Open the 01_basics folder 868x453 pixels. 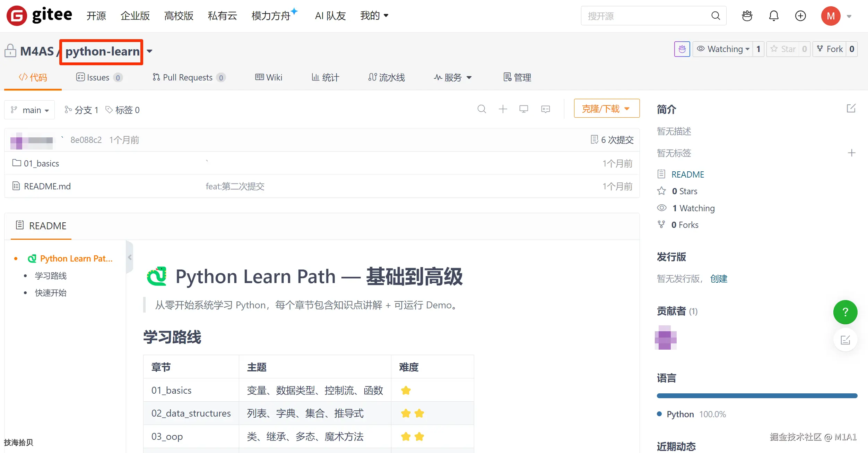(41, 163)
